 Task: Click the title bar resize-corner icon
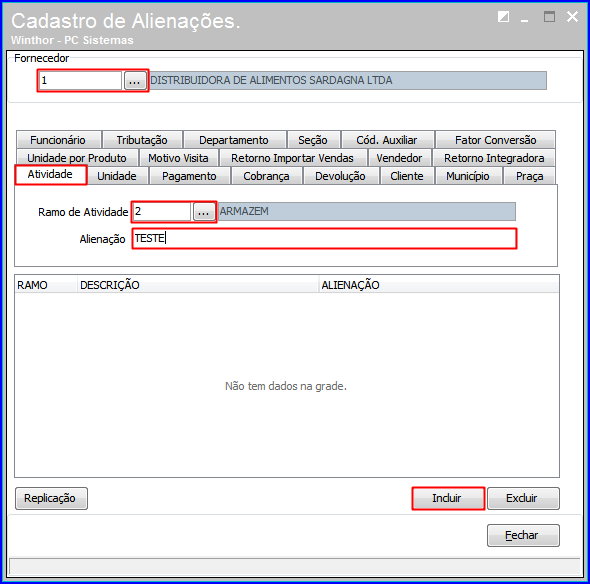click(x=503, y=17)
